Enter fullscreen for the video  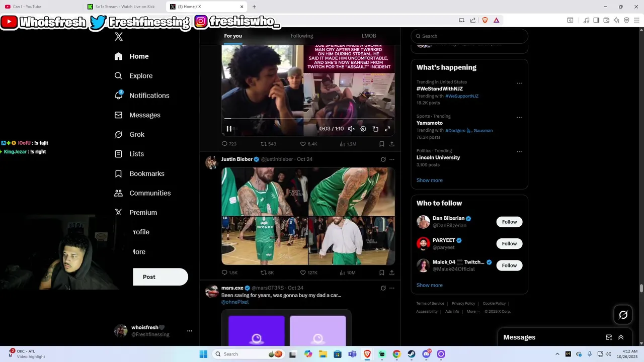tap(387, 129)
